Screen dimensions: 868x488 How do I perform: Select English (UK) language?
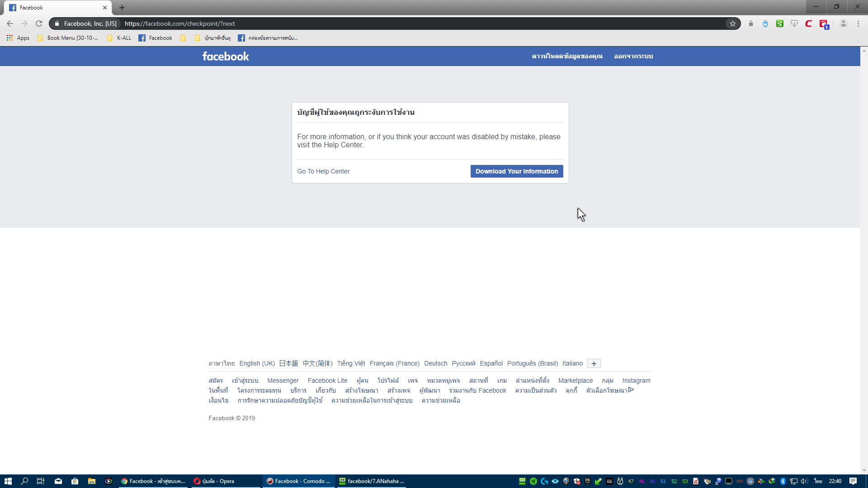coord(257,363)
